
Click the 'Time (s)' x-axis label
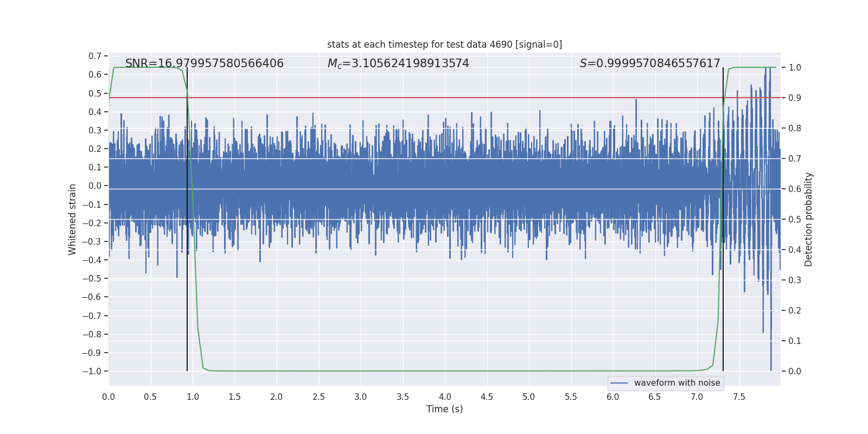[x=444, y=409]
